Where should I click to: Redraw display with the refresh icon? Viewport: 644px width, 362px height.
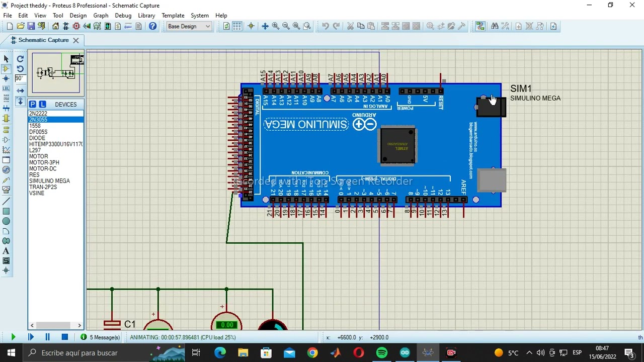tap(226, 26)
